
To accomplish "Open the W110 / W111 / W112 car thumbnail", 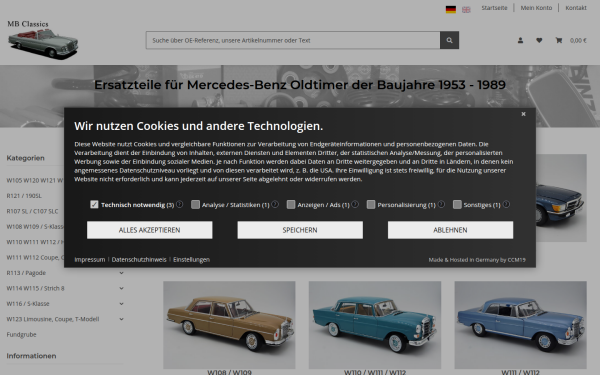I will click(x=375, y=325).
